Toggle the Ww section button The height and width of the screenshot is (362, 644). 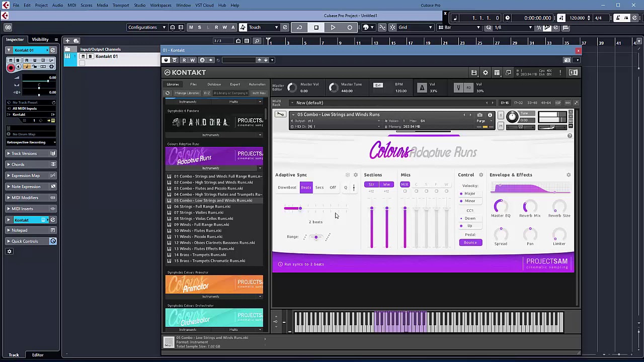click(x=386, y=185)
